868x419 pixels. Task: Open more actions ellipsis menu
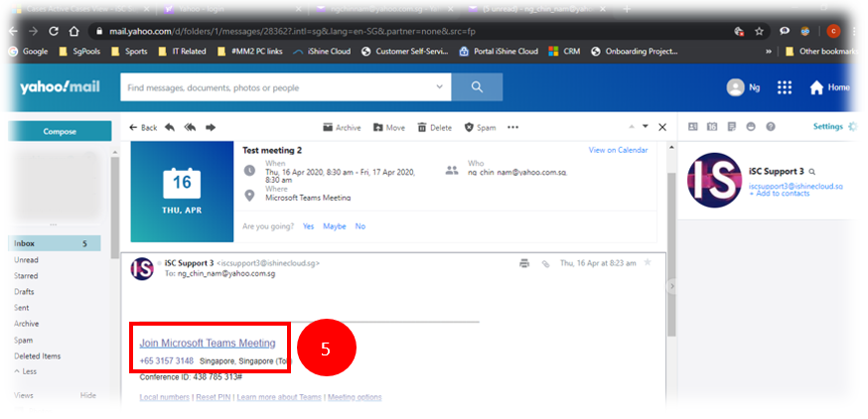click(x=513, y=127)
